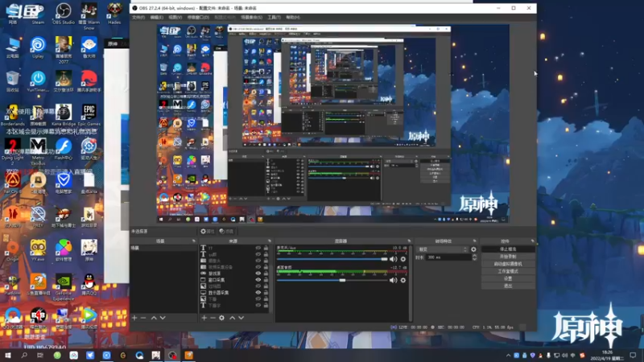The image size is (644, 362).
Task: Open Uplay desktop shortcut
Action: tap(38, 47)
